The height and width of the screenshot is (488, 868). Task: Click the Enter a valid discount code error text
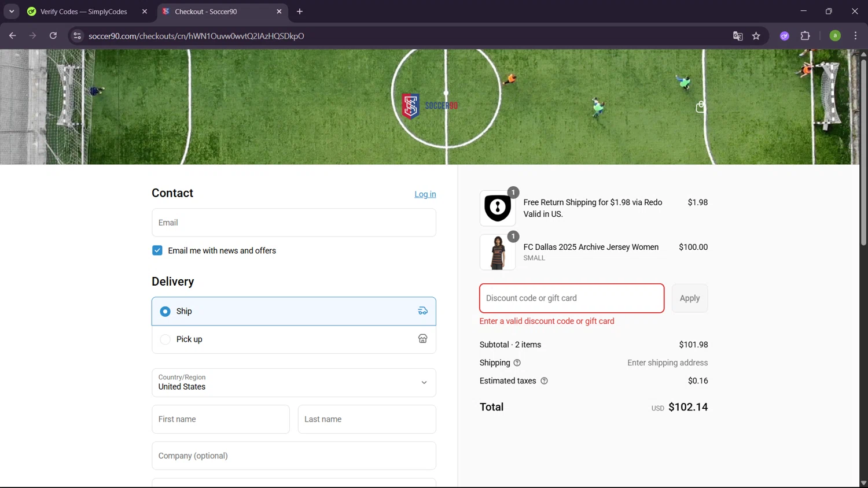(547, 321)
